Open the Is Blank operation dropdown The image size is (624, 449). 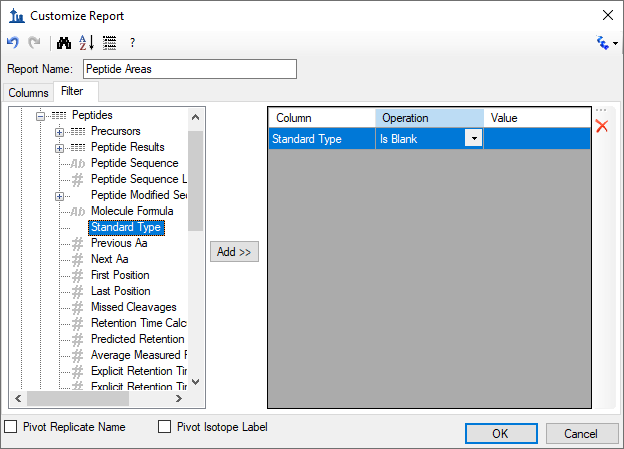pos(474,138)
